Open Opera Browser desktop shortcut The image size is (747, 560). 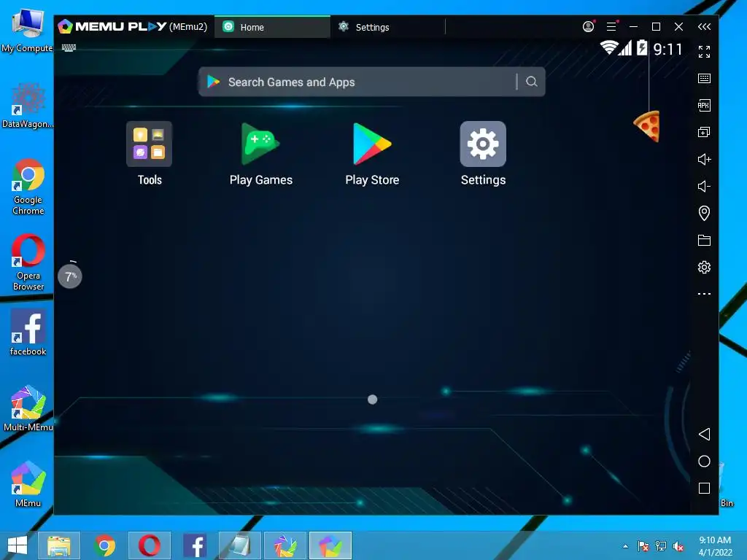(x=28, y=262)
